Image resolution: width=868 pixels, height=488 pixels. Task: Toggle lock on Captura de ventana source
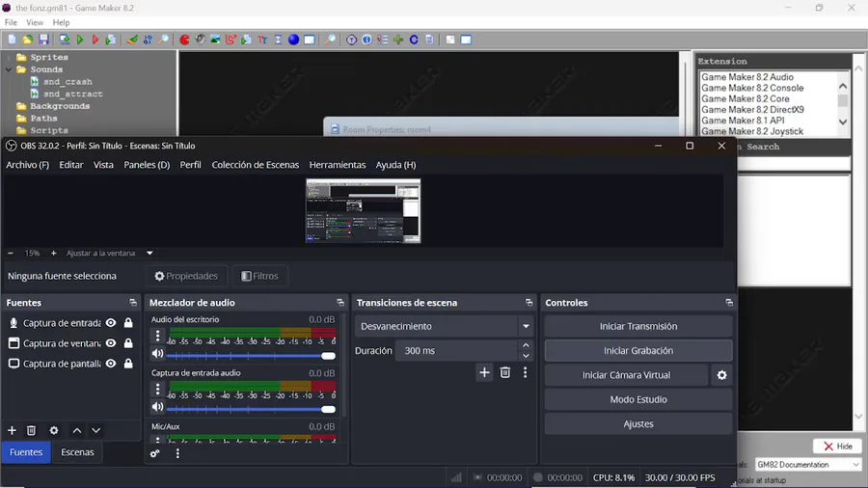tap(128, 343)
